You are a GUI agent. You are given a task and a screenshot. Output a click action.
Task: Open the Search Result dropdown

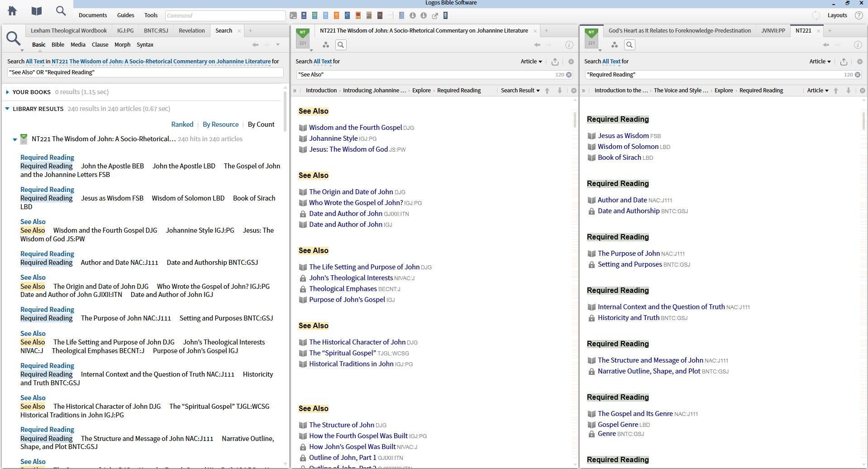click(x=520, y=91)
